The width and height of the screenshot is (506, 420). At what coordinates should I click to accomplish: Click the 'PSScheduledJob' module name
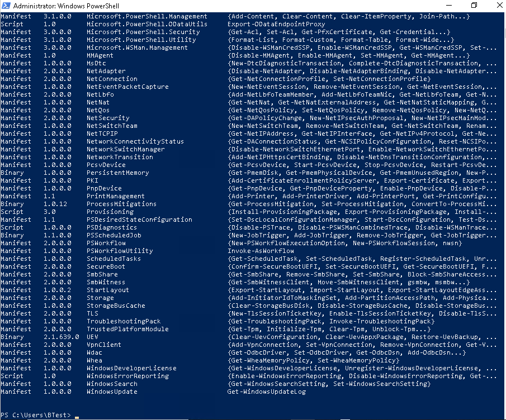coord(114,235)
